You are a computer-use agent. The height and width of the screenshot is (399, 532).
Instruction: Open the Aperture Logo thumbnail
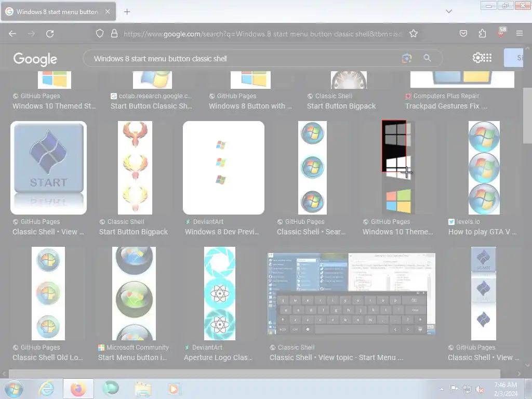[220, 294]
